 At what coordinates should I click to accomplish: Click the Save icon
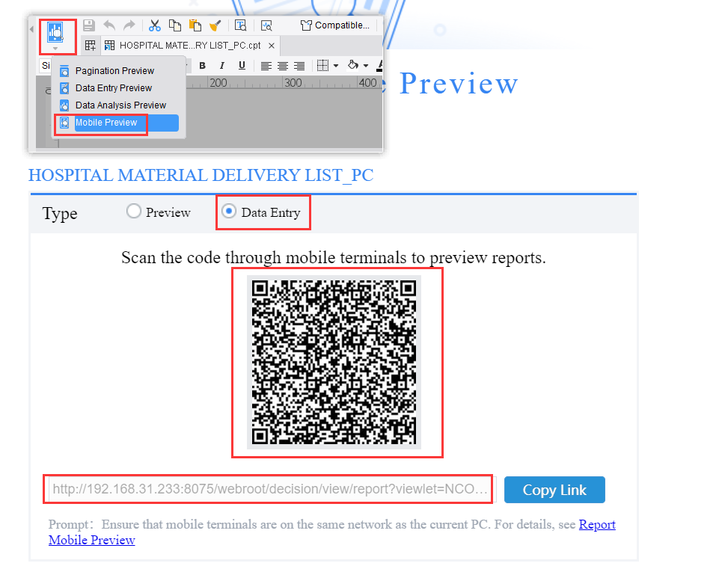[x=88, y=25]
